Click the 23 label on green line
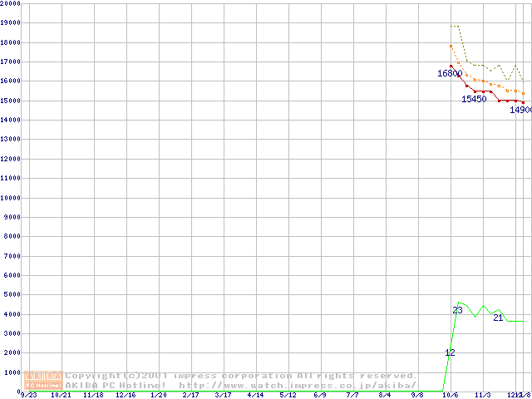Screen dimensions: 532x399 click(457, 310)
